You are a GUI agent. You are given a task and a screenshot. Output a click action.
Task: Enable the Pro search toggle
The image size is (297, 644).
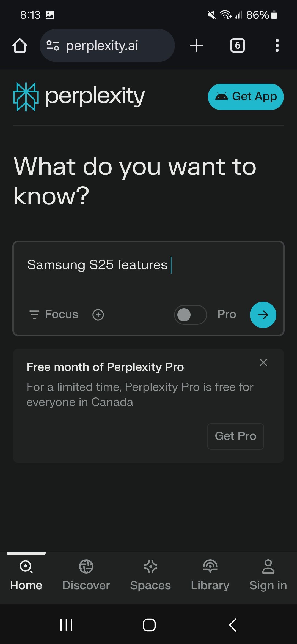pos(190,315)
